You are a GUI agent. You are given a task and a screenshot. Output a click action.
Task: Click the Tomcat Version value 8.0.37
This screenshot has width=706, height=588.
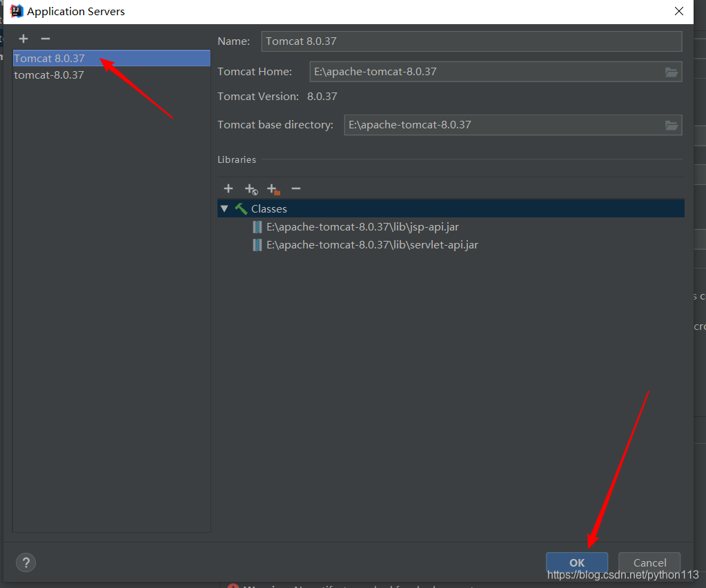322,97
